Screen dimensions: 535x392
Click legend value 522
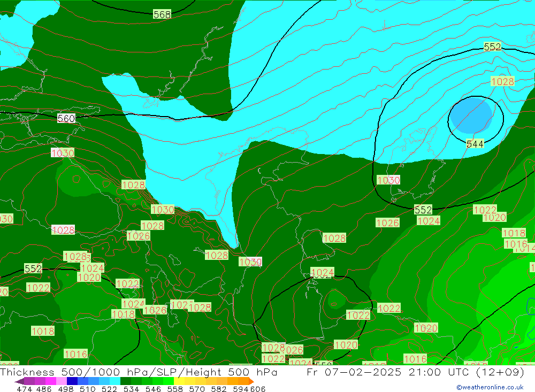click(109, 389)
